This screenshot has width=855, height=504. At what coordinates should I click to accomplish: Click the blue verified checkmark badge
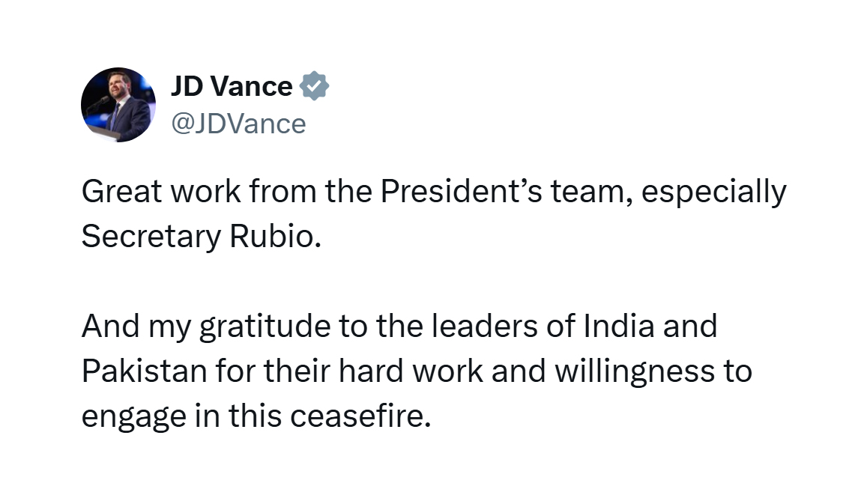(x=314, y=85)
